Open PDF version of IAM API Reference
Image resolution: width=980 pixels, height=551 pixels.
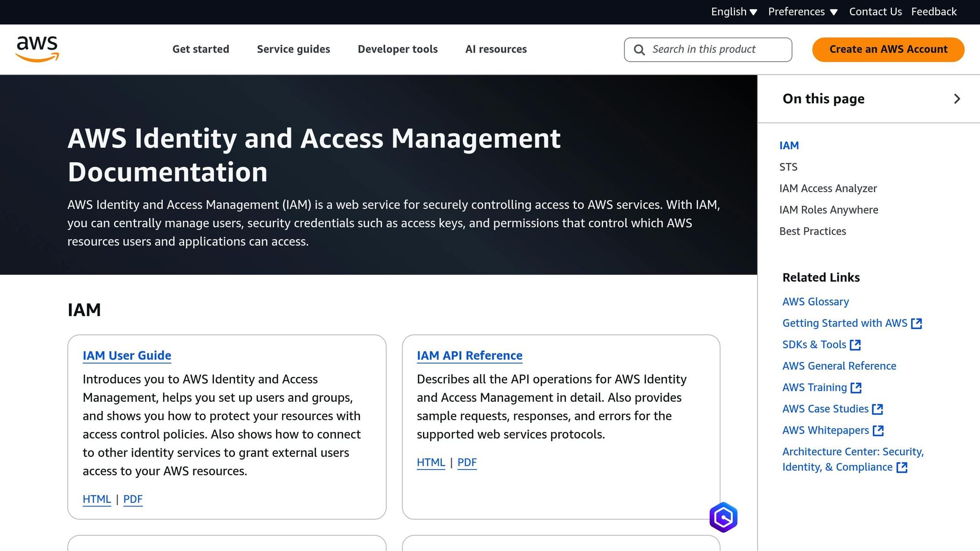click(467, 463)
